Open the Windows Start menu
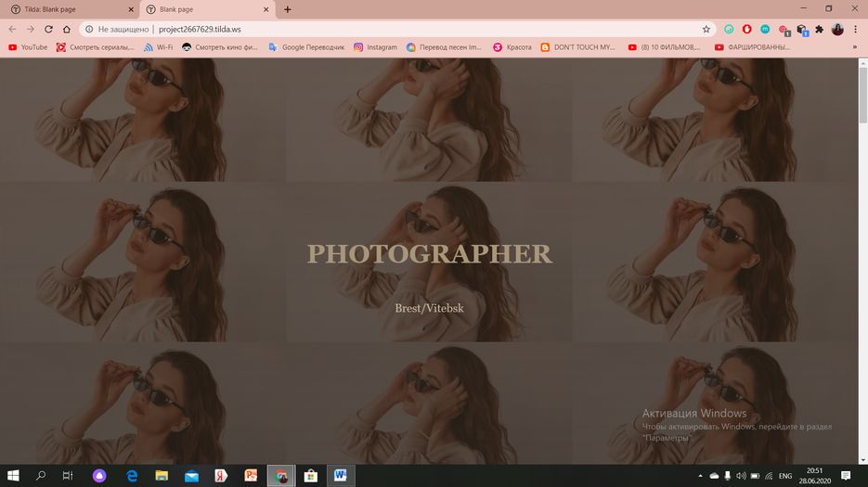The width and height of the screenshot is (868, 487). click(x=13, y=475)
